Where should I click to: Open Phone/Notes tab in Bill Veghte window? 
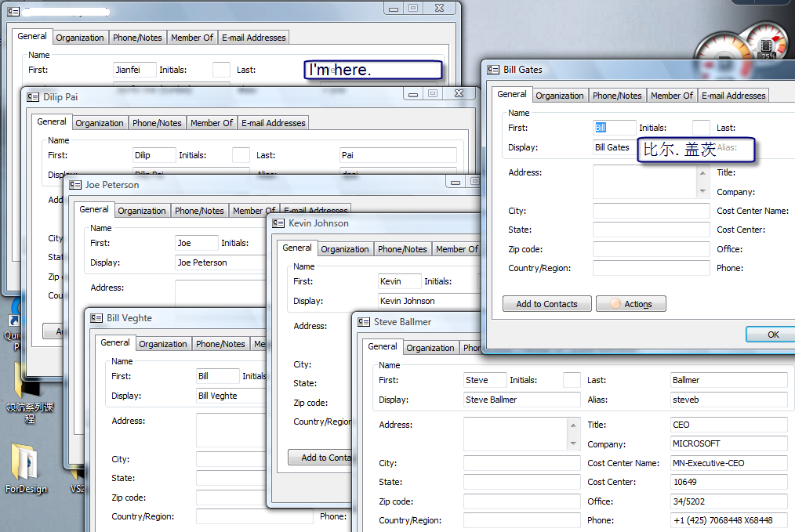coord(220,344)
